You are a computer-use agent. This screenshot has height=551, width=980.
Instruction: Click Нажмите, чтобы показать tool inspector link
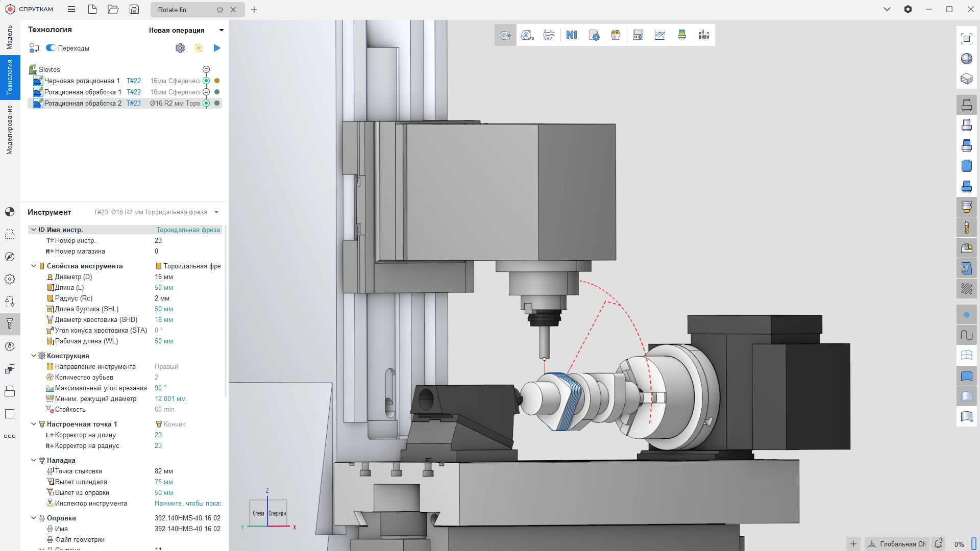(x=188, y=504)
